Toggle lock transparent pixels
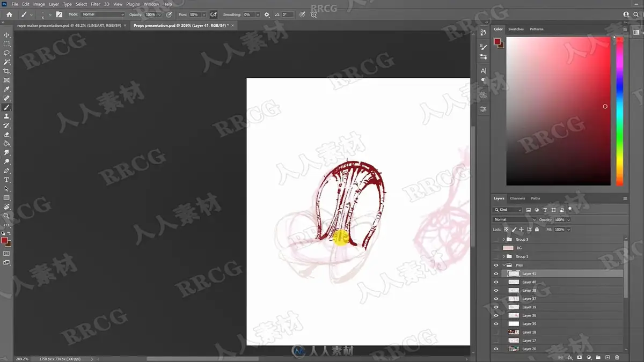The height and width of the screenshot is (362, 644). [506, 230]
